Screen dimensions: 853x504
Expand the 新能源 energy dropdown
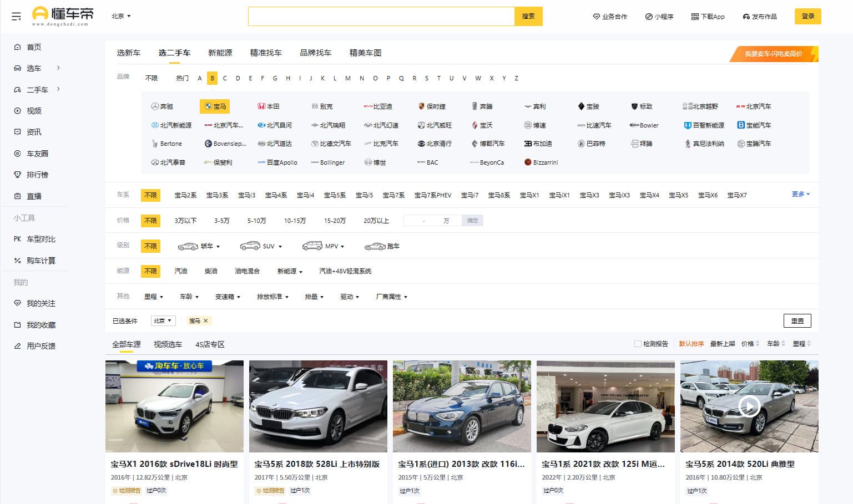290,271
